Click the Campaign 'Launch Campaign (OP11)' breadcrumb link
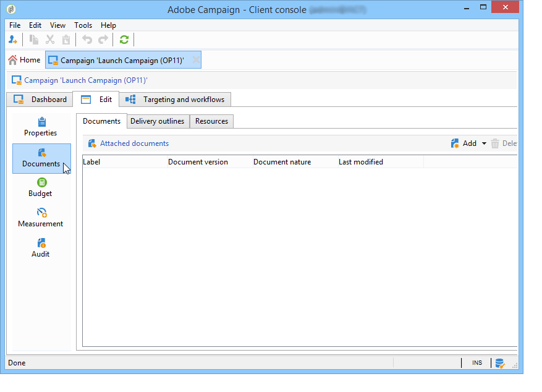542x392 pixels. [86, 80]
